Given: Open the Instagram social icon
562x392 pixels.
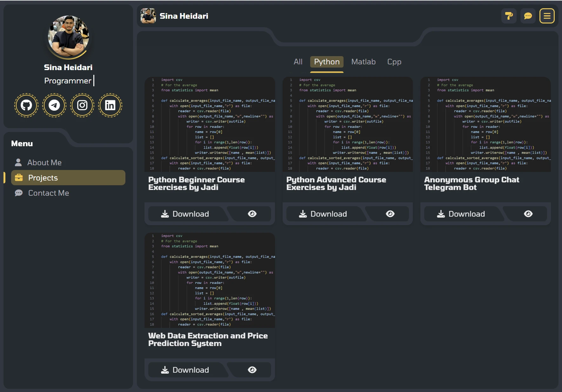Looking at the screenshot, I should coord(82,105).
